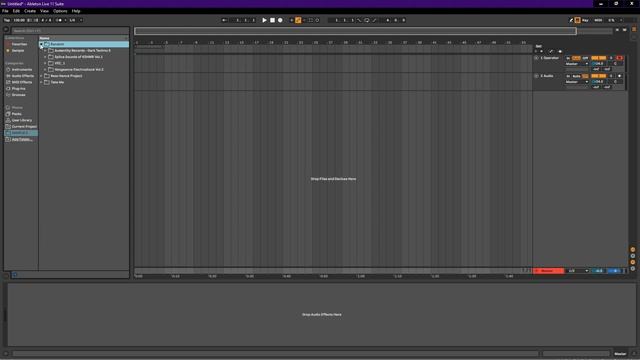Fold the 1 Operator track

(536, 58)
